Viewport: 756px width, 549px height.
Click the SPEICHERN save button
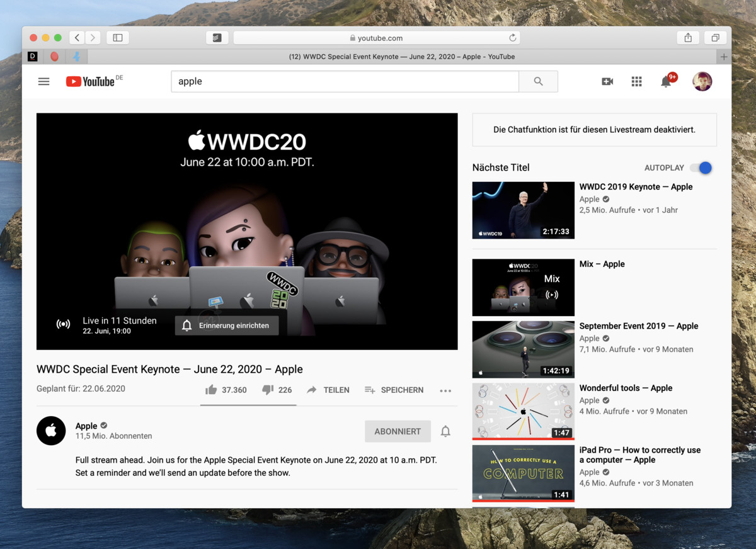coord(394,390)
